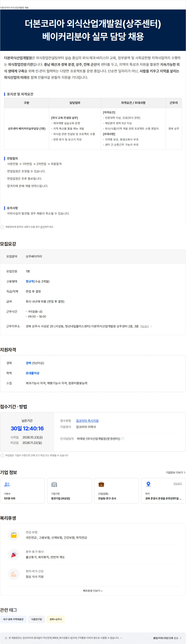The height and width of the screenshot is (644, 186).
Task: Click the 점심 식사 지원 benefit text
Action: [x=34, y=576]
